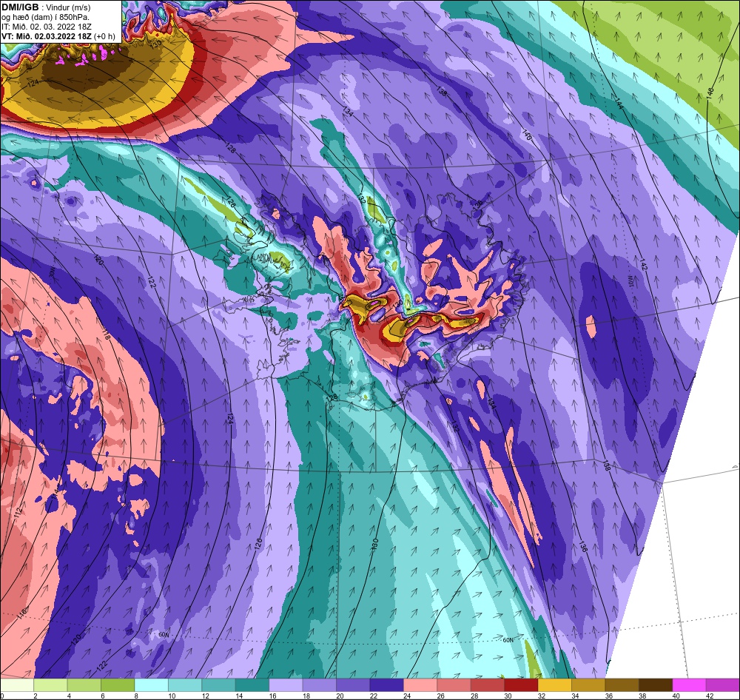740x700 pixels.
Task: Pick the 16–18 m/s lavender legend swatch
Action: coord(286,684)
